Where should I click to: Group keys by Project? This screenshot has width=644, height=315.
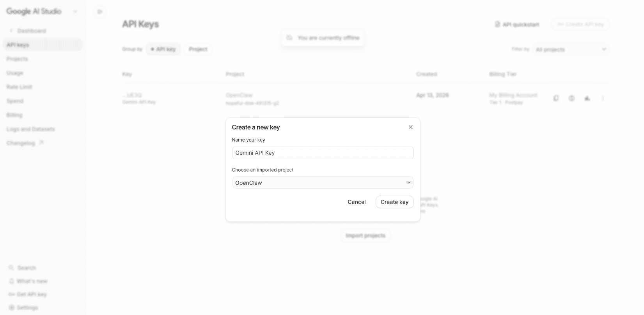[198, 49]
